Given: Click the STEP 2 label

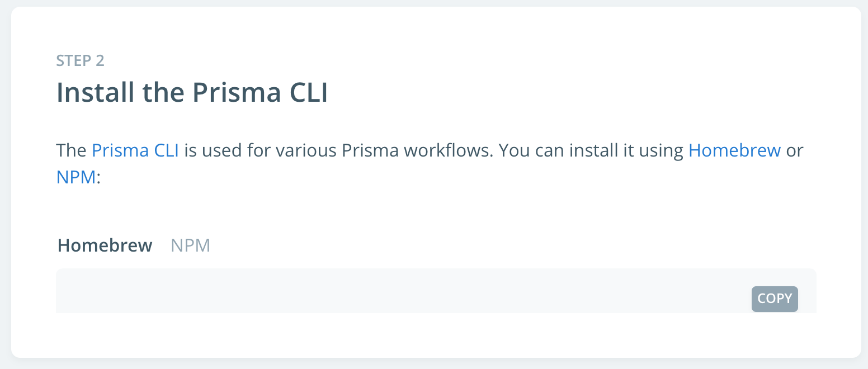Looking at the screenshot, I should 80,61.
